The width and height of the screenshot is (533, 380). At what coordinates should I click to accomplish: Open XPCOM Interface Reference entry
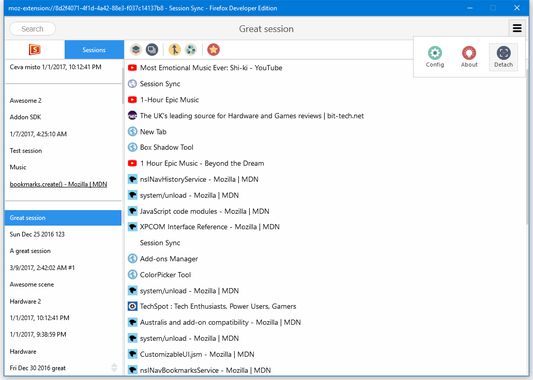[210, 227]
